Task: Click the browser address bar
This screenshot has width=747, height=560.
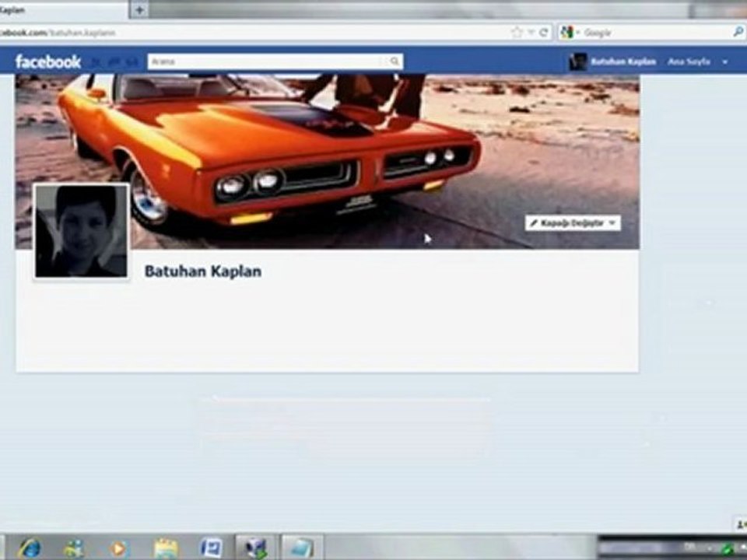Action: 252,33
